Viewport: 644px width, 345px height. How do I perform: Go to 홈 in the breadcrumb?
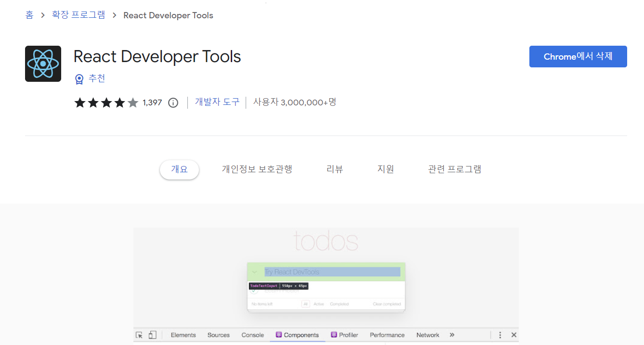pos(29,15)
